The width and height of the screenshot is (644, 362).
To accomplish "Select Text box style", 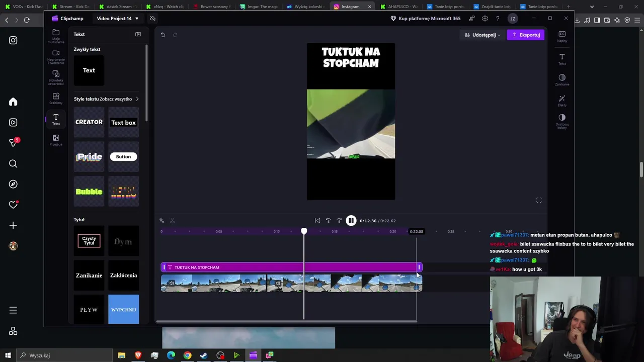I will pyautogui.click(x=123, y=122).
